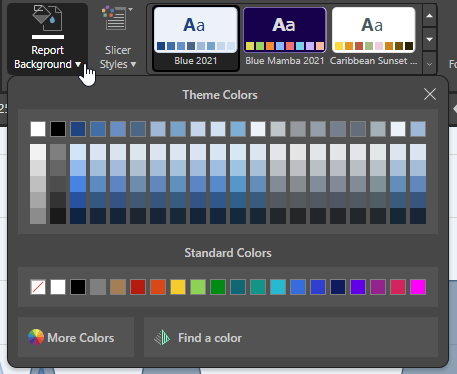This screenshot has height=374, width=457.
Task: Open the Report Background dropdown
Action: (47, 39)
